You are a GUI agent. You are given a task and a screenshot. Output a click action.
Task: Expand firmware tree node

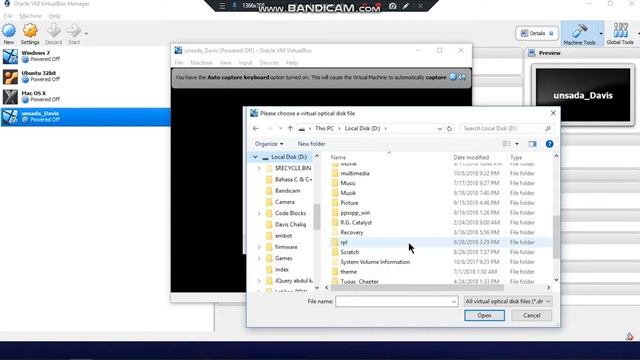point(259,247)
